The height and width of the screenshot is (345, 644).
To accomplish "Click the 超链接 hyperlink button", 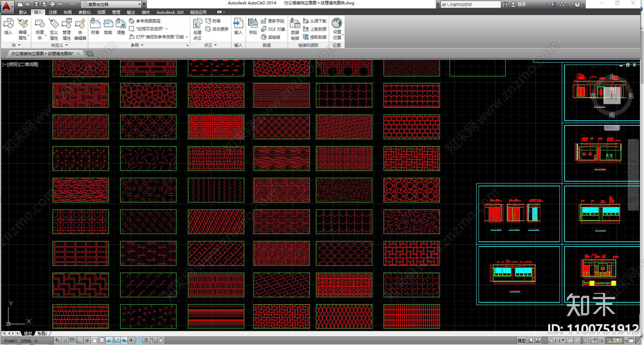I will coord(271,37).
